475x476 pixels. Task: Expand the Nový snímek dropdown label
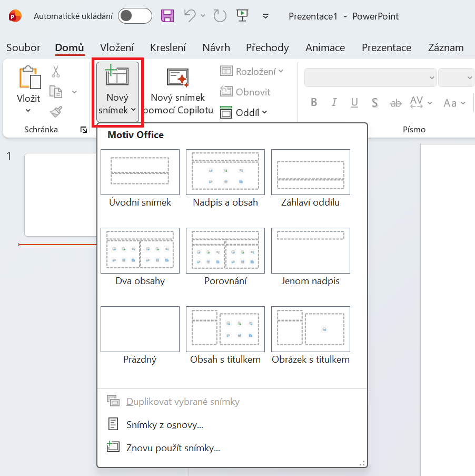pos(117,104)
